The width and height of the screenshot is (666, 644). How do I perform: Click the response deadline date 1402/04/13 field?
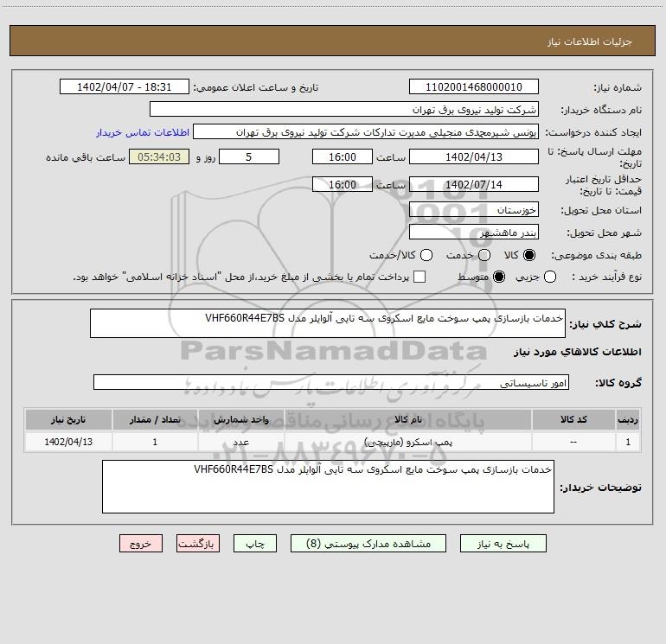pos(474,156)
